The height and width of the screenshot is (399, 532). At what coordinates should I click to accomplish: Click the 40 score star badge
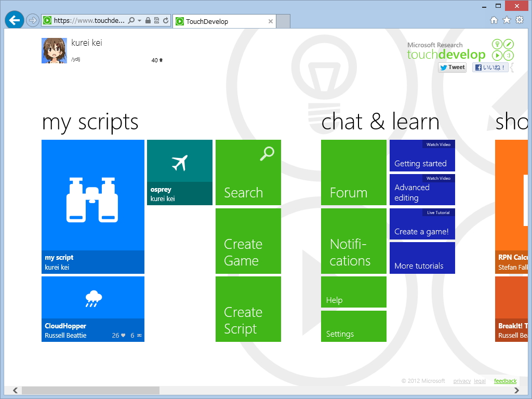tap(157, 60)
